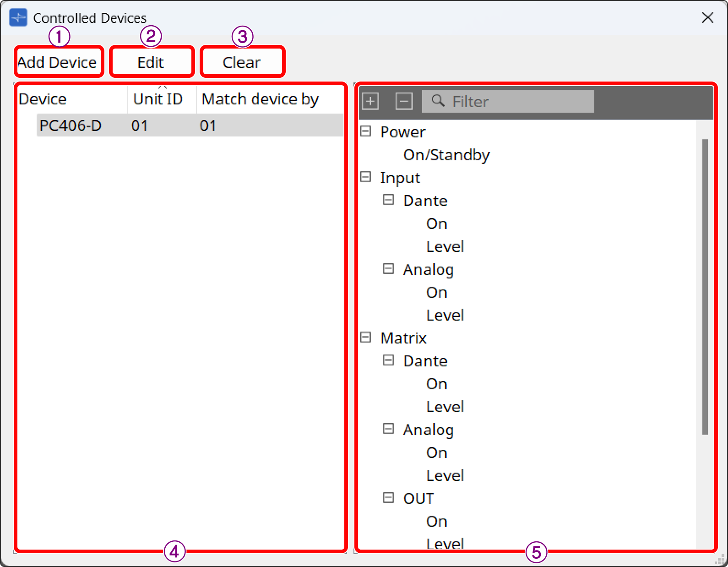This screenshot has height=567, width=728.
Task: Collapse the Input tree node
Action: click(365, 177)
